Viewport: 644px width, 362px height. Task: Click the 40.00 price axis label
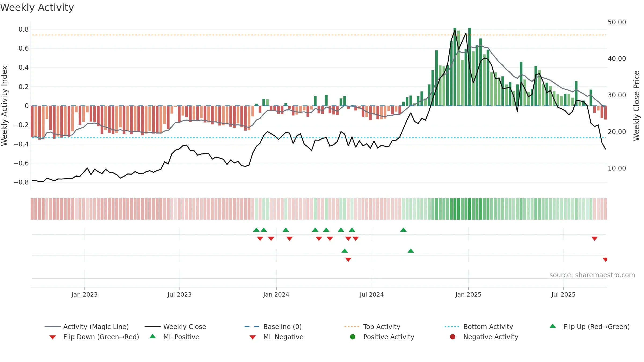(617, 59)
